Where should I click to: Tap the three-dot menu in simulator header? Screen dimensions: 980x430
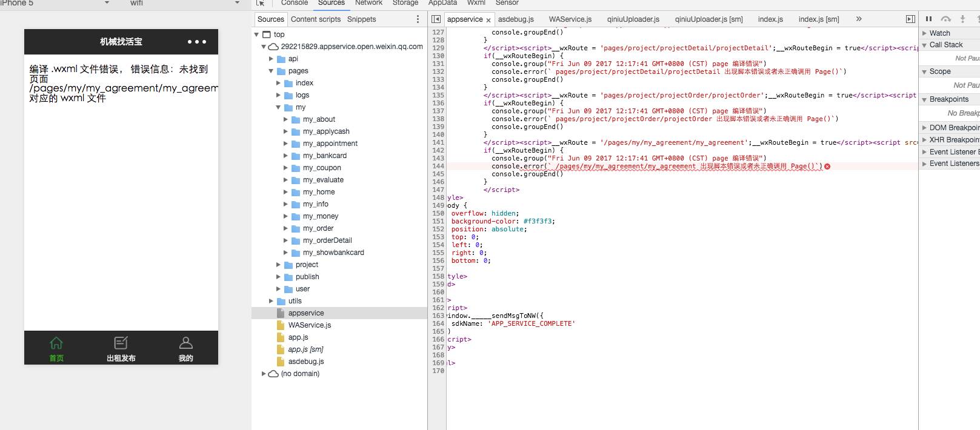pyautogui.click(x=197, y=42)
